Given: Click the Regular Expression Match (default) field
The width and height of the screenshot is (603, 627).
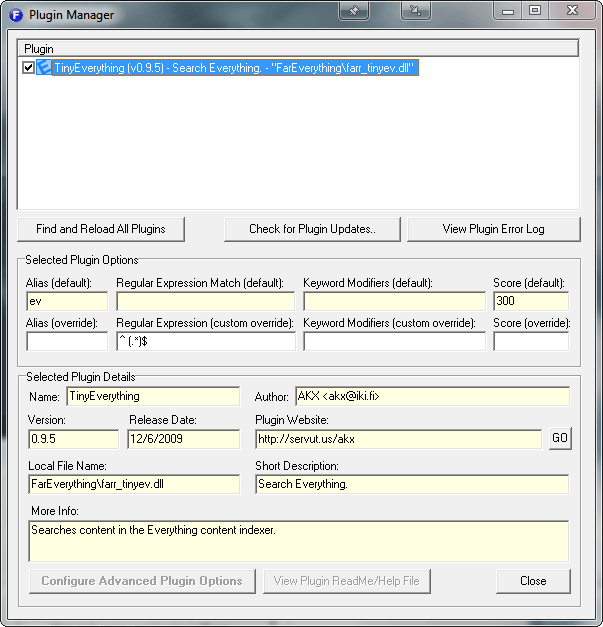Looking at the screenshot, I should [206, 301].
